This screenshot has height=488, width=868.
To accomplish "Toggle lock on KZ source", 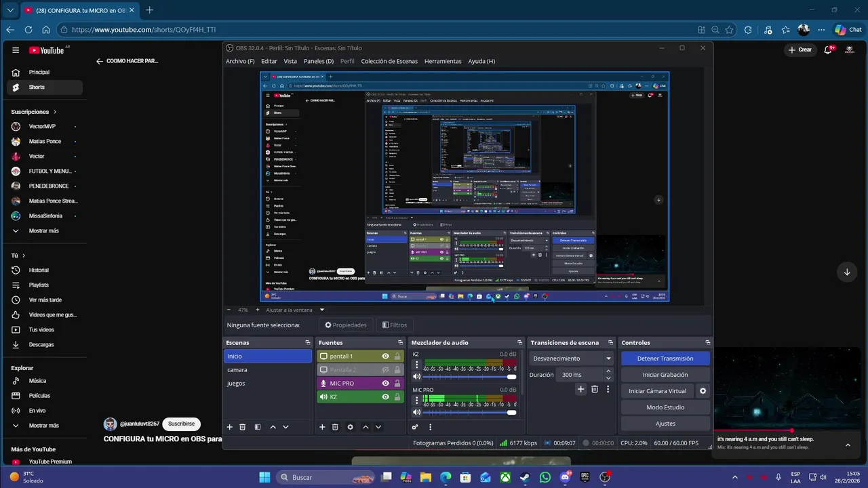I will coord(397,397).
